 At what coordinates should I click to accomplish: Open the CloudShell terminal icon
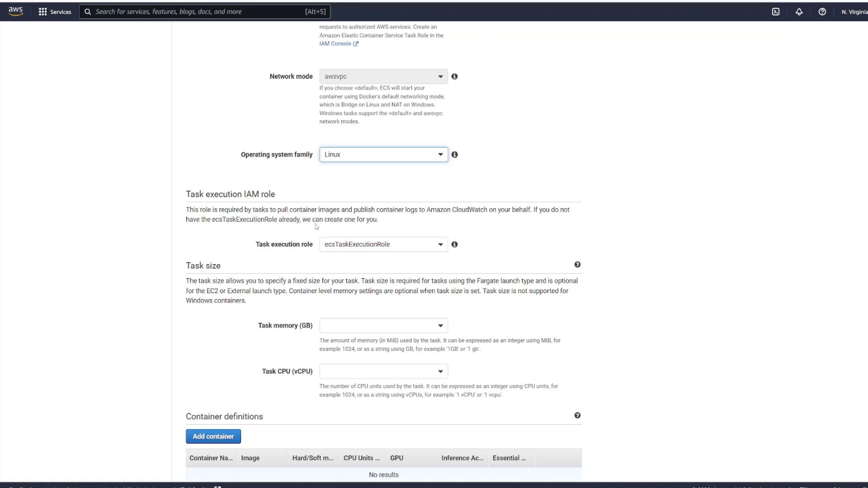(776, 12)
